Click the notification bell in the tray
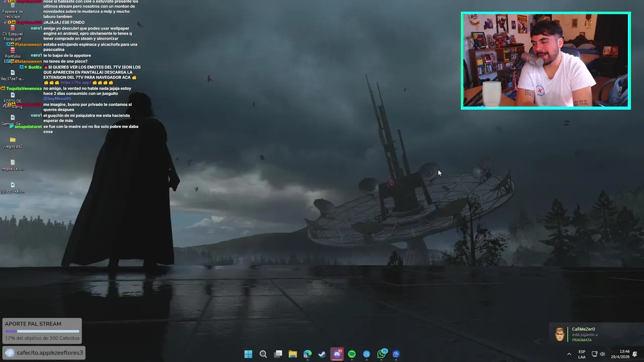The image size is (644, 362). point(635,354)
